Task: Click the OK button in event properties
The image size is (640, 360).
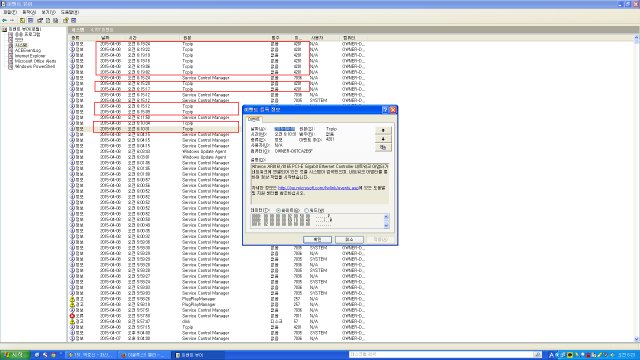Action: [x=317, y=239]
